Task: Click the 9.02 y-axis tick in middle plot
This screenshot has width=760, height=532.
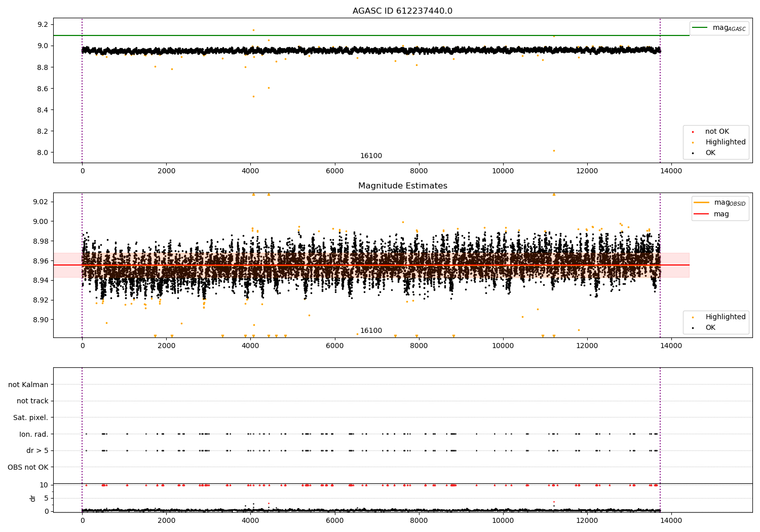Action: coord(41,202)
